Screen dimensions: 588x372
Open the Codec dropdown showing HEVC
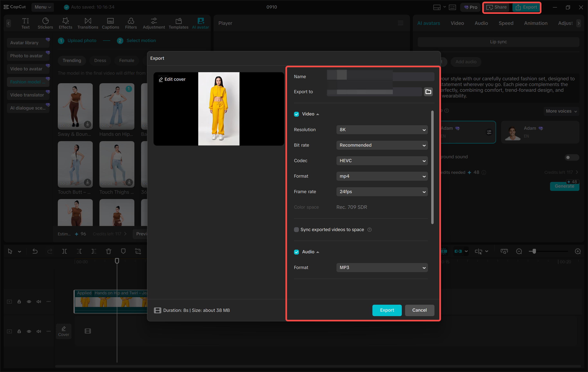[x=382, y=161]
